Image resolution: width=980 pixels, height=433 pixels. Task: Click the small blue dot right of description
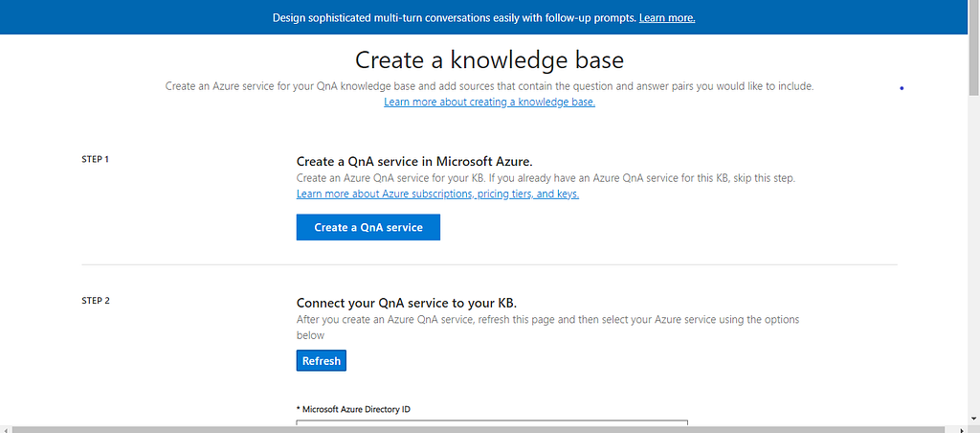[x=902, y=89]
